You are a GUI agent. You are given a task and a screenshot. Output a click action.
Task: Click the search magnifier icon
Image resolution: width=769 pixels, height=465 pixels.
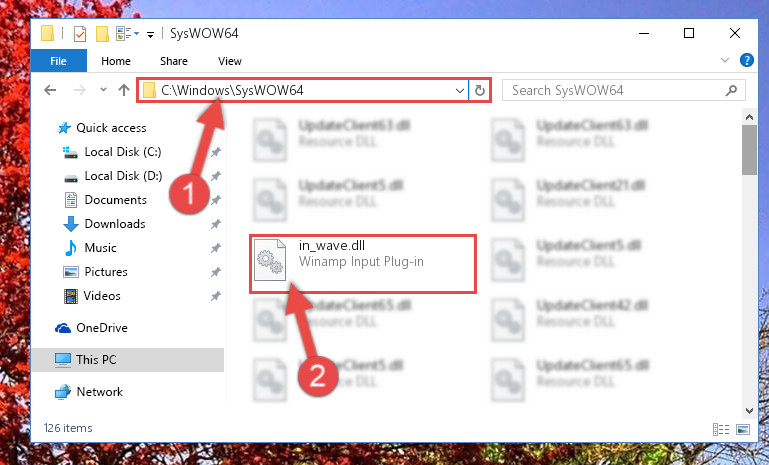point(731,90)
